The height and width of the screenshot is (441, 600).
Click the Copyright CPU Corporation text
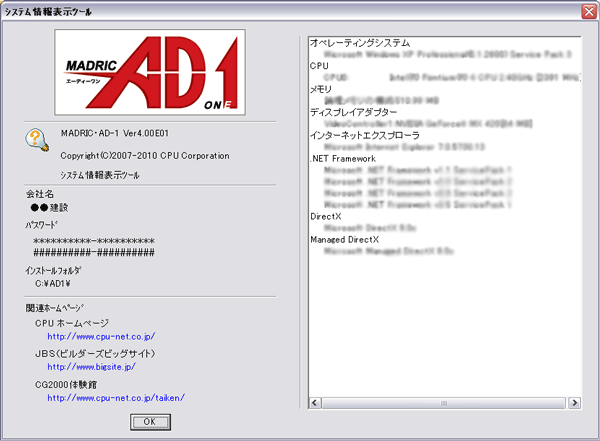click(x=145, y=156)
